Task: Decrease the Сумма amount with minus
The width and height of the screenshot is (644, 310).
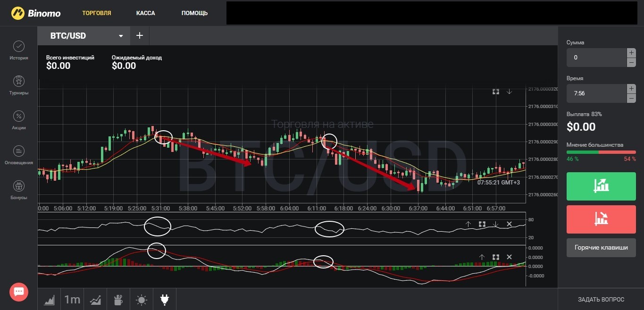Action: (631, 62)
